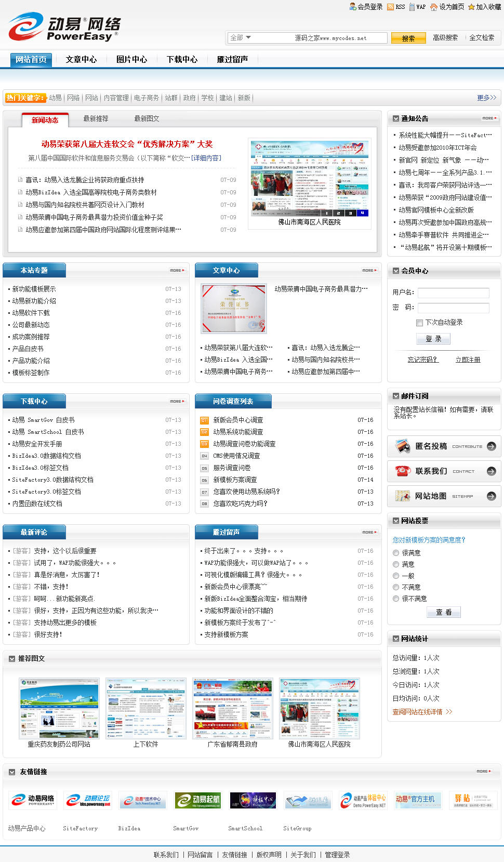The width and height of the screenshot is (504, 862).
Task: Click the 密码 input field
Action: click(x=454, y=308)
